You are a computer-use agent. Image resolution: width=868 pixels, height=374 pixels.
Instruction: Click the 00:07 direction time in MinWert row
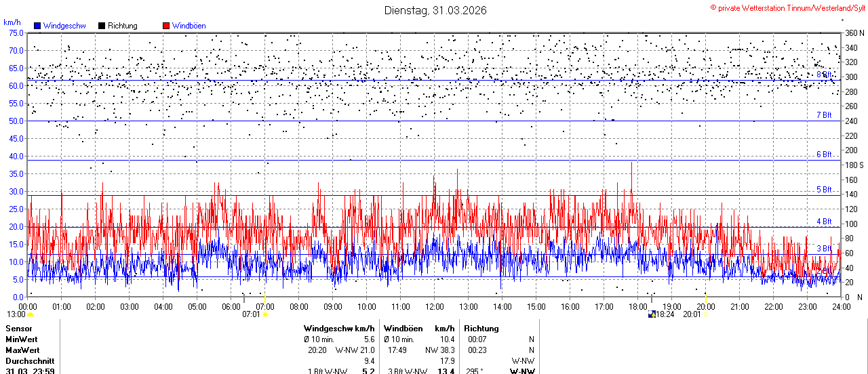tap(477, 339)
